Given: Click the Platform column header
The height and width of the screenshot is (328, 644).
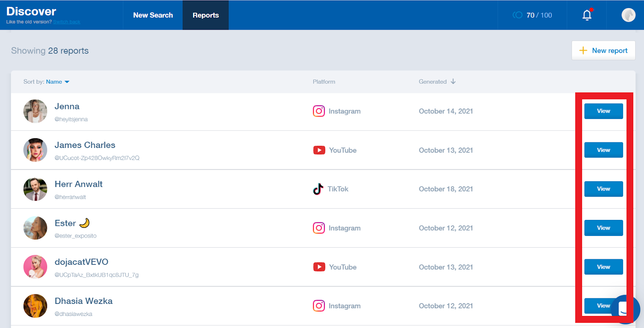Looking at the screenshot, I should click(x=324, y=82).
